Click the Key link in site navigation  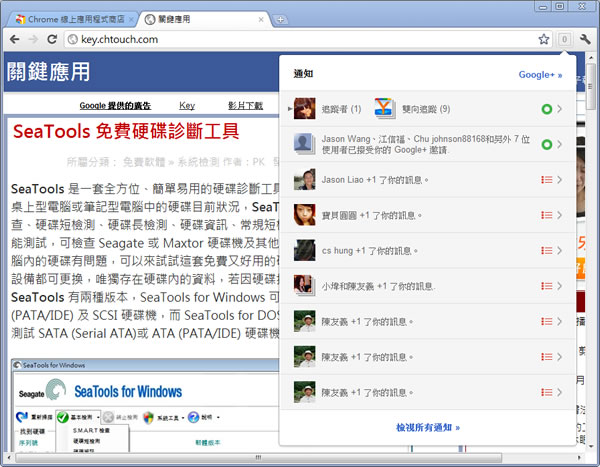187,105
